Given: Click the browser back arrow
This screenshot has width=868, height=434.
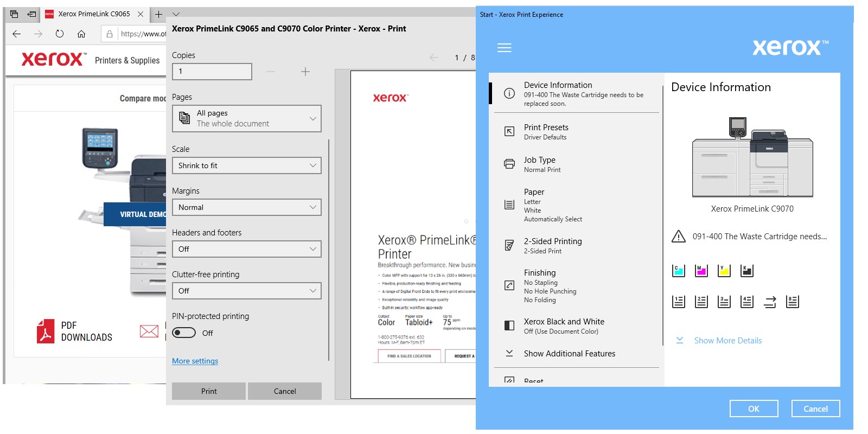Looking at the screenshot, I should point(17,34).
